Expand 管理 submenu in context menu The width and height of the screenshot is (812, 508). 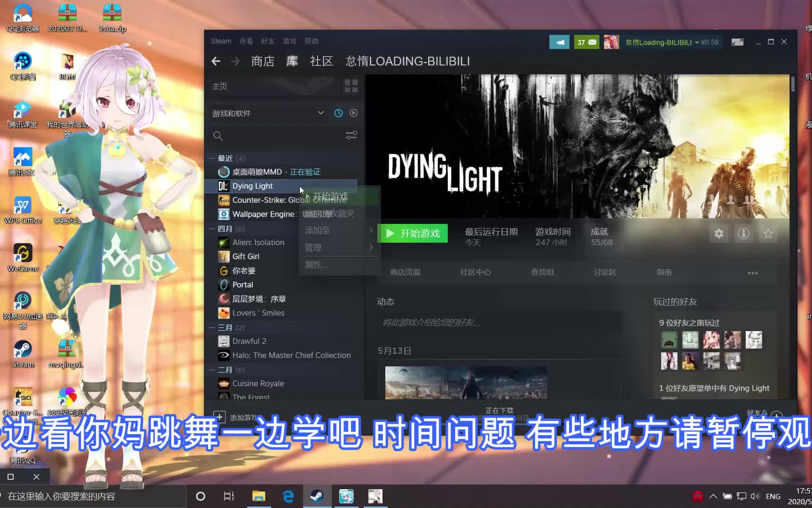[x=338, y=247]
